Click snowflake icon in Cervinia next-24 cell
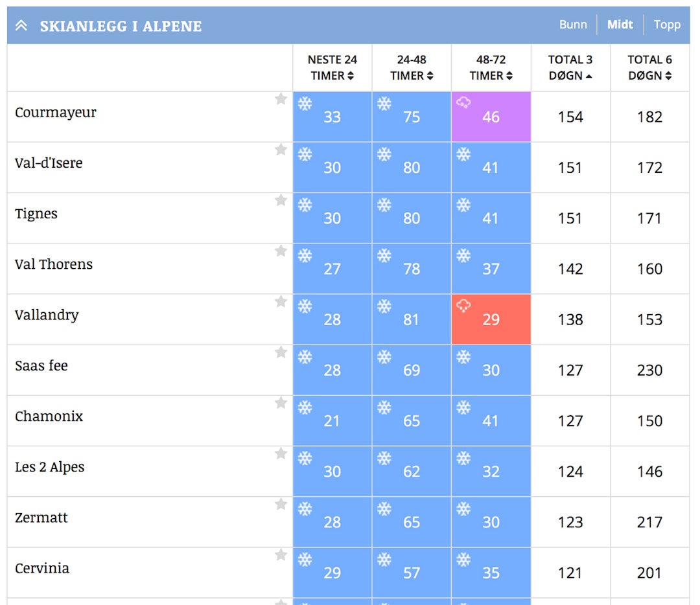 pyautogui.click(x=305, y=560)
